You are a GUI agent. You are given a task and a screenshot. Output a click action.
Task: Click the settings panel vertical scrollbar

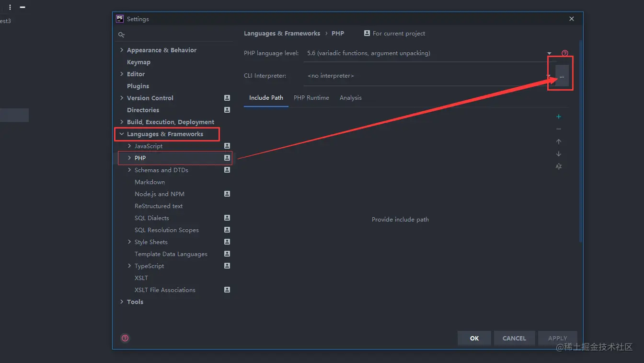581,141
